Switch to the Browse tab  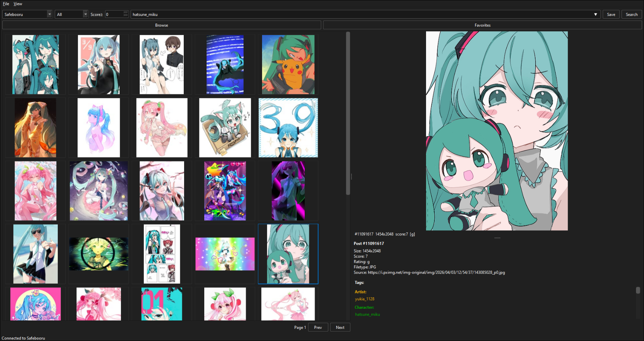pyautogui.click(x=162, y=25)
